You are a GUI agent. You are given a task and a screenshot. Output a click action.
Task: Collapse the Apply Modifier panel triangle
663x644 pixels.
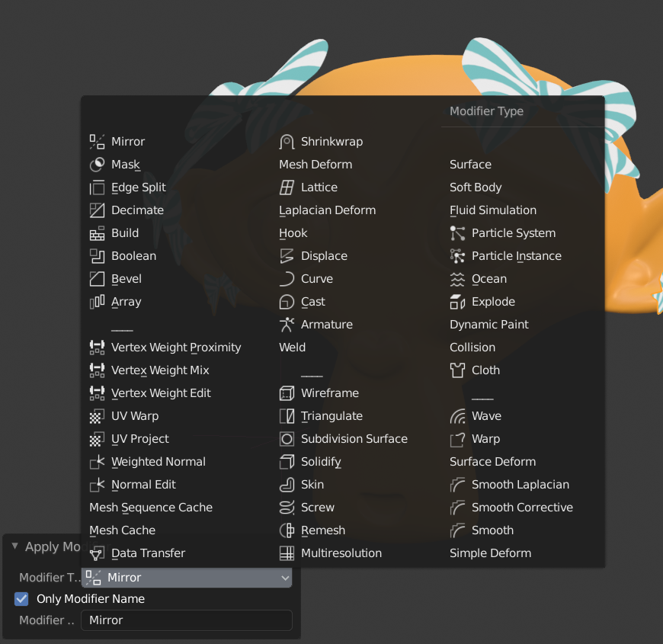click(x=14, y=546)
